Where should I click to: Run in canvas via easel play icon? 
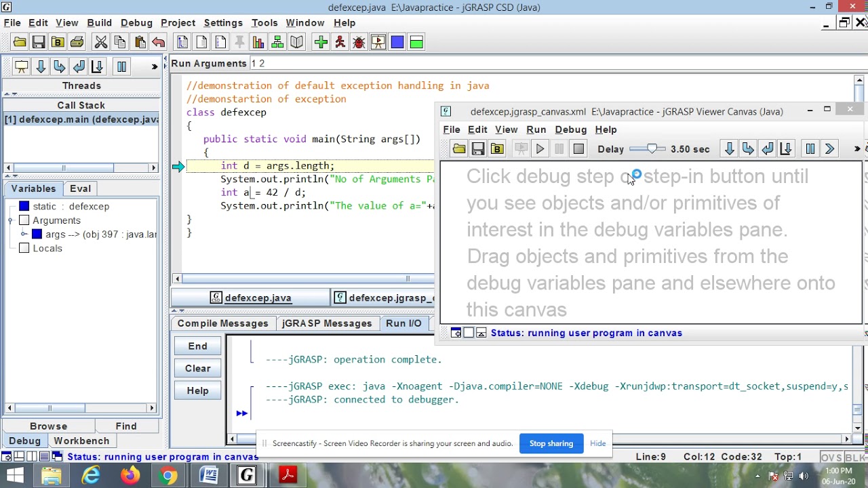[378, 43]
